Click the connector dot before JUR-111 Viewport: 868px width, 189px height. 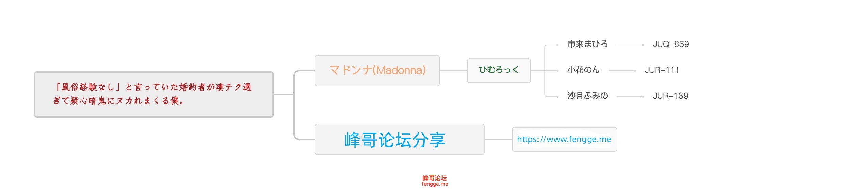[x=635, y=71]
